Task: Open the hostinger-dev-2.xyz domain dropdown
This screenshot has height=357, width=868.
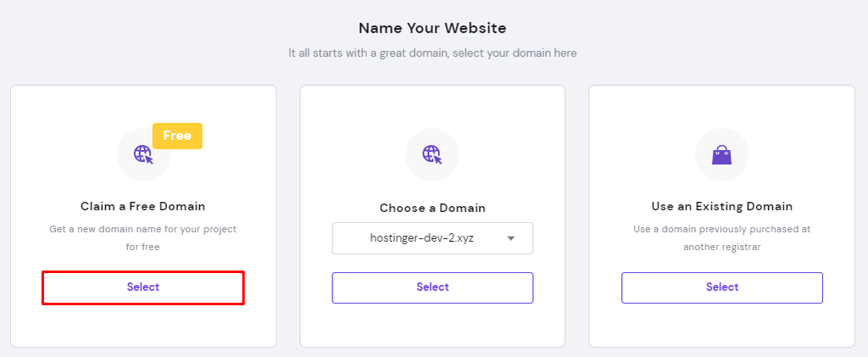Action: click(x=422, y=238)
